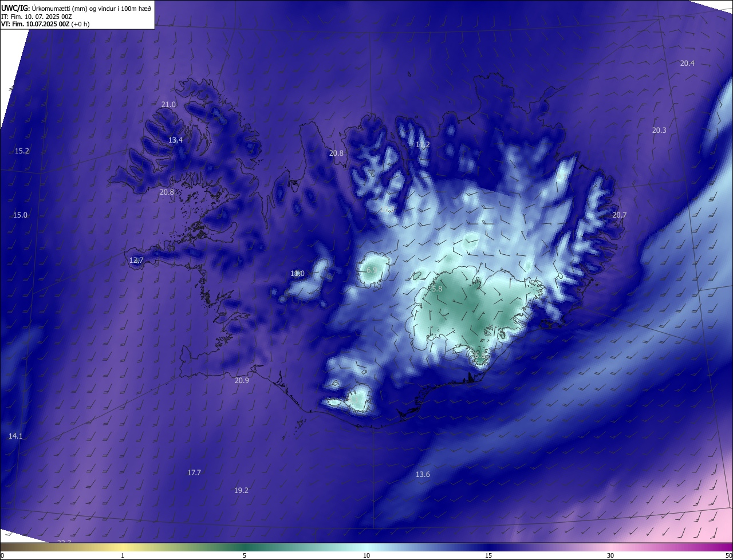The height and width of the screenshot is (560, 733).
Task: Click the 6.9 value on the glacier
Action: click(372, 270)
